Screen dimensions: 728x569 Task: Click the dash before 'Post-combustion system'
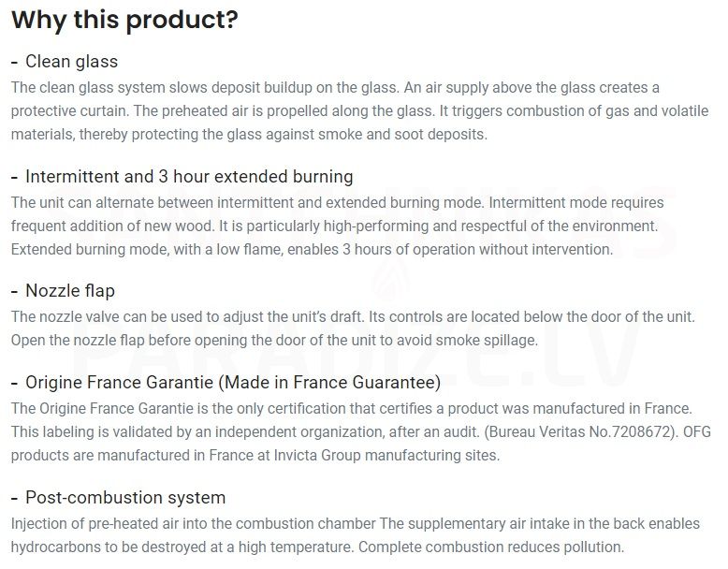pos(14,499)
